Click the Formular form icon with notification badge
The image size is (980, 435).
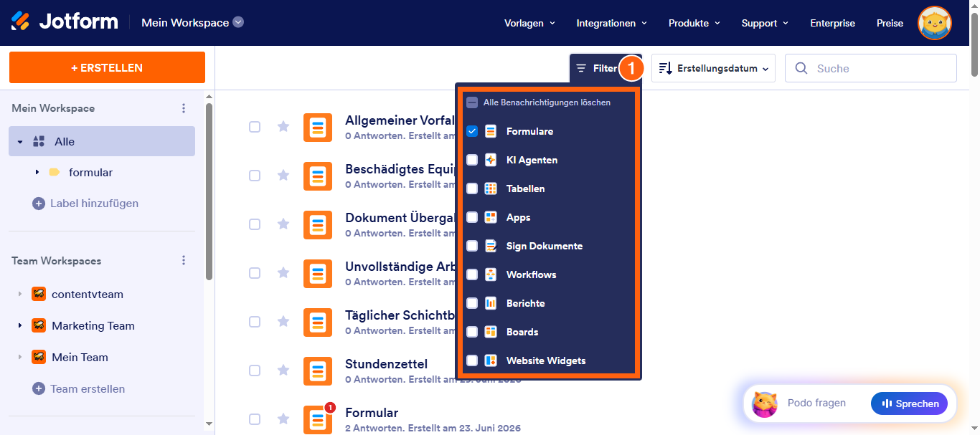[x=318, y=420]
